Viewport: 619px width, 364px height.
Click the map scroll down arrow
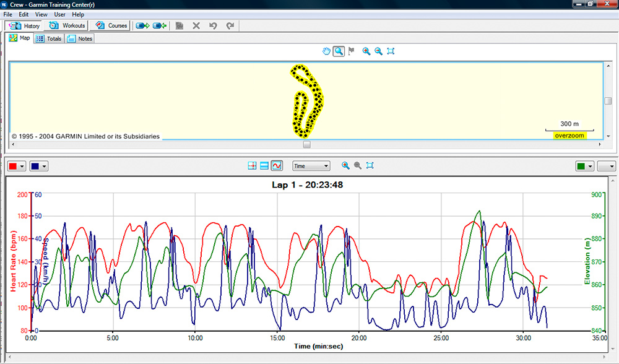coord(608,136)
